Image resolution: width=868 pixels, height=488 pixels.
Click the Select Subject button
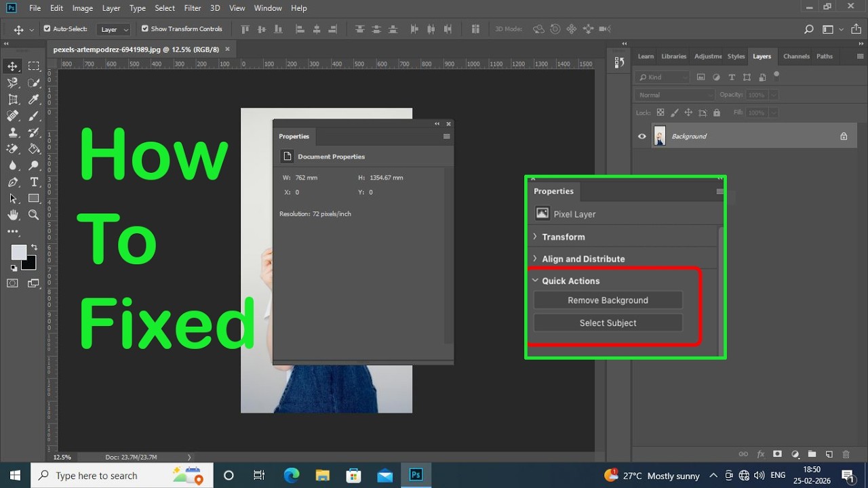click(x=608, y=323)
